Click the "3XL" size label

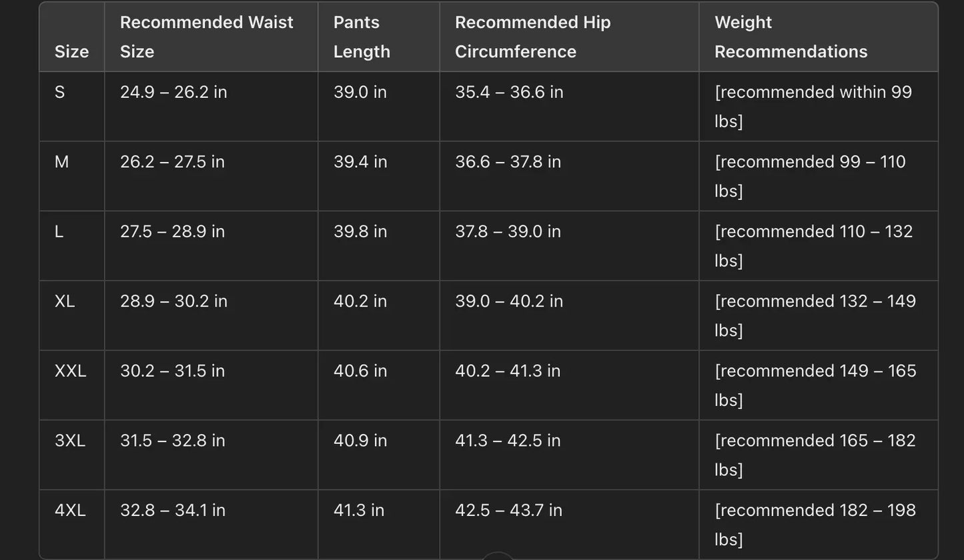(x=70, y=441)
